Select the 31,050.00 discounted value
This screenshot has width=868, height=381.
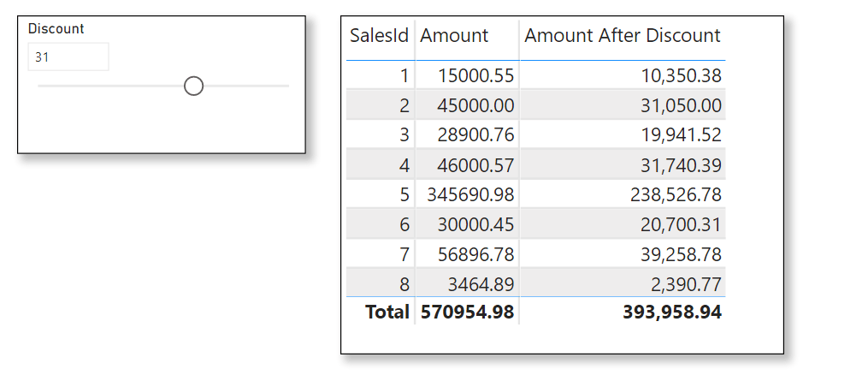[x=682, y=105]
